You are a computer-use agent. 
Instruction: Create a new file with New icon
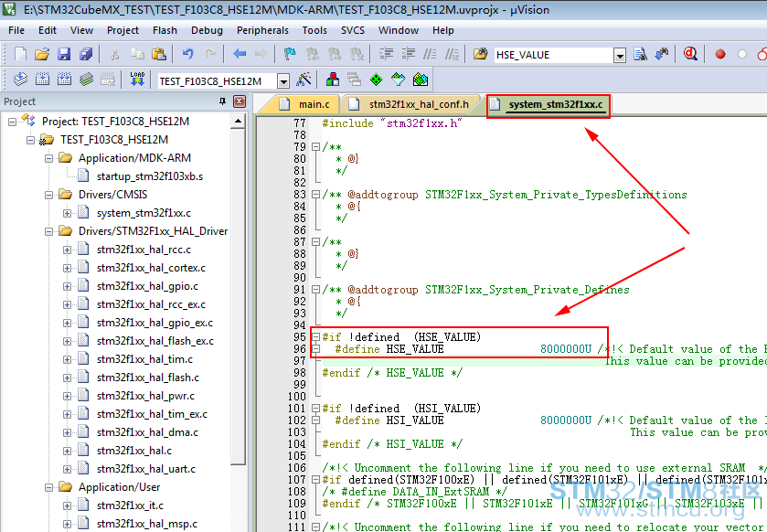[20, 54]
